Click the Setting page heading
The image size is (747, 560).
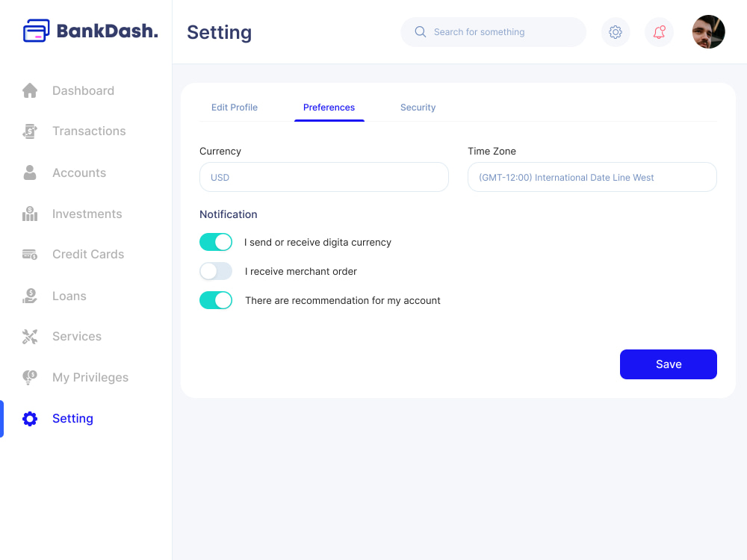pos(219,32)
